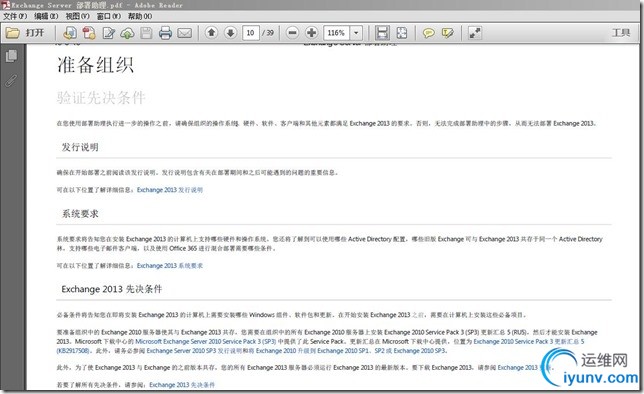Screen dimensions: 644x394
Task: Click the zoom in plus button
Action: pyautogui.click(x=312, y=33)
